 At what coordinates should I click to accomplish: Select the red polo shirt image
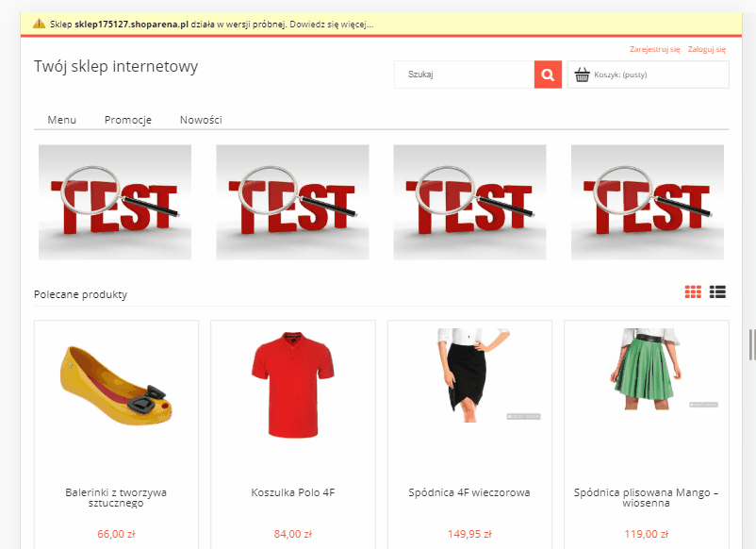[293, 372]
